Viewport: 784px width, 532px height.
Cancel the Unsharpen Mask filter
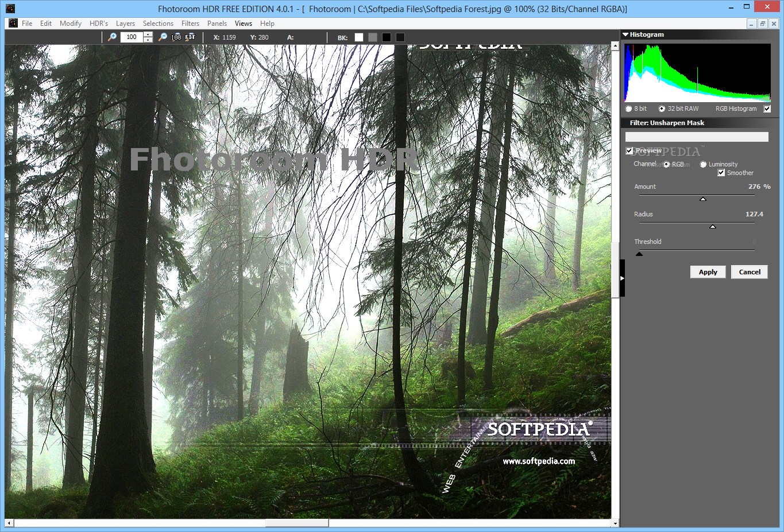click(750, 272)
